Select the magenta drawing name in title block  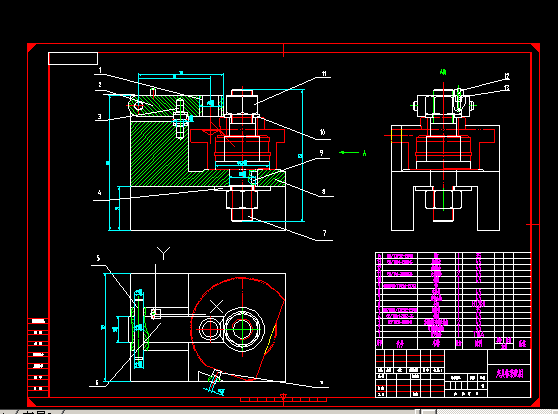[510, 373]
